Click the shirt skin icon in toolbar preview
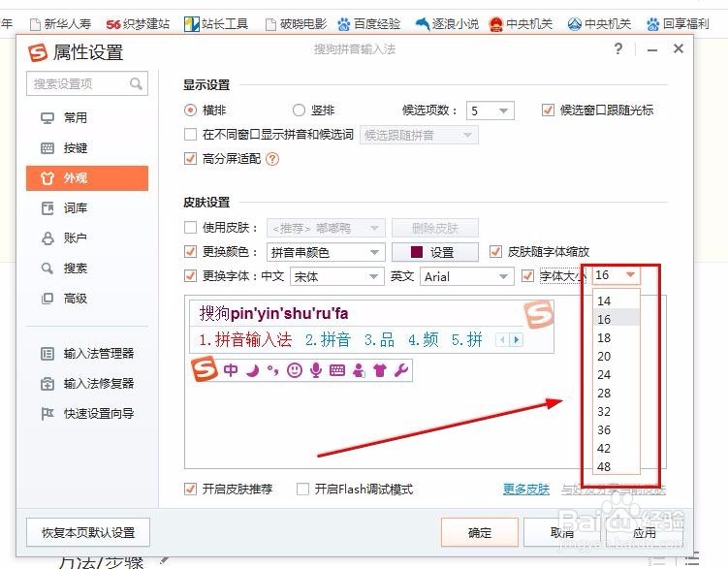728x569 pixels. pos(380,370)
